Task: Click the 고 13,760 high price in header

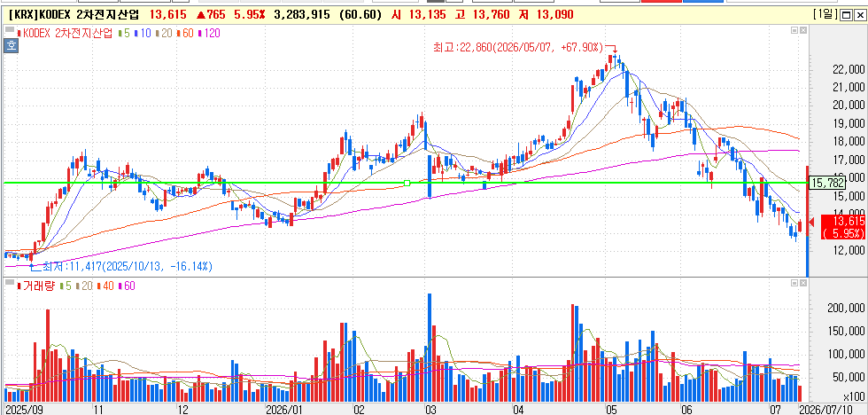Action: (482, 15)
